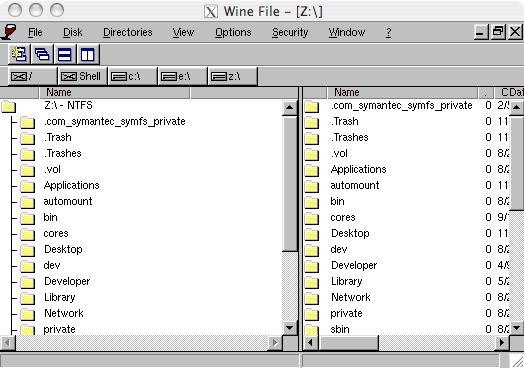Click folder icon of Applications in right pane
524x368 pixels.
tap(311, 170)
